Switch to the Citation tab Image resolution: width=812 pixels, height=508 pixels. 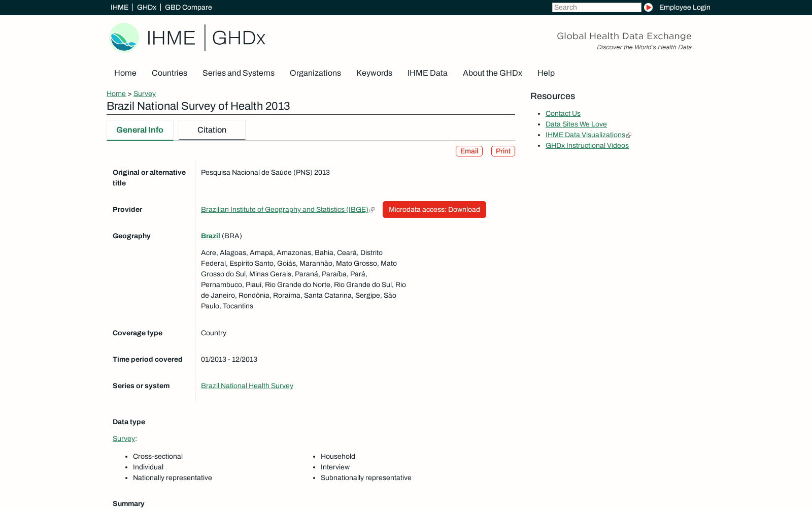tap(212, 130)
